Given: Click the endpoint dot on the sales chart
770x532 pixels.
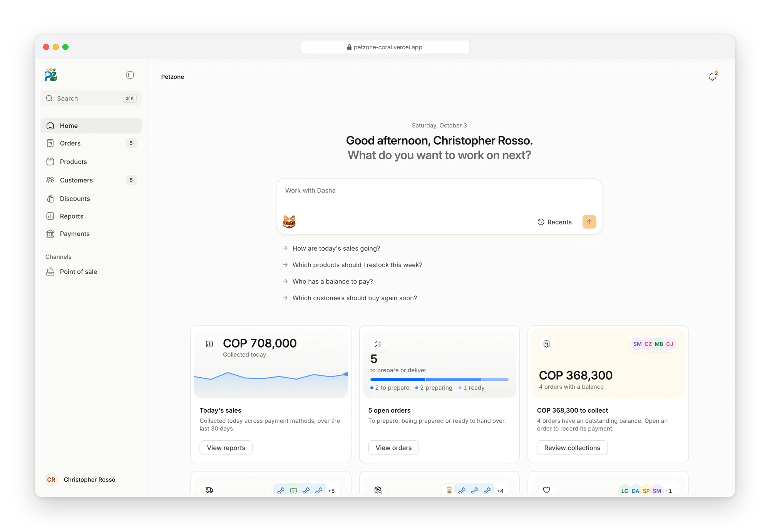Looking at the screenshot, I should tap(346, 374).
